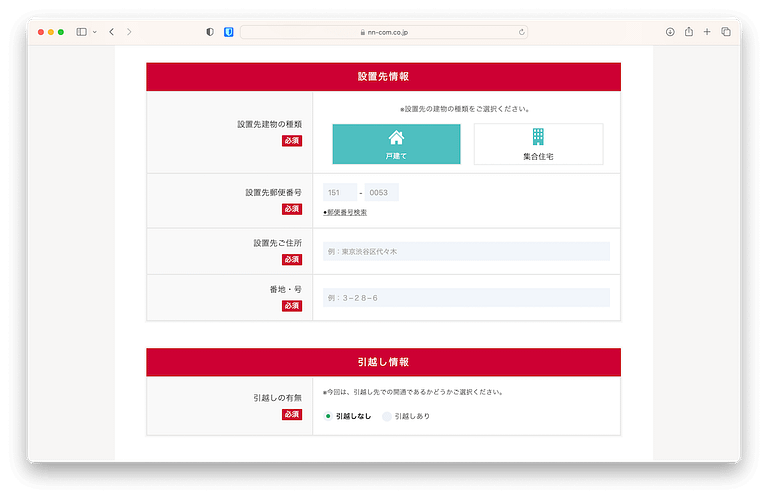Open the 郵便番号検索 link
The height and width of the screenshot is (499, 768).
[x=346, y=212]
